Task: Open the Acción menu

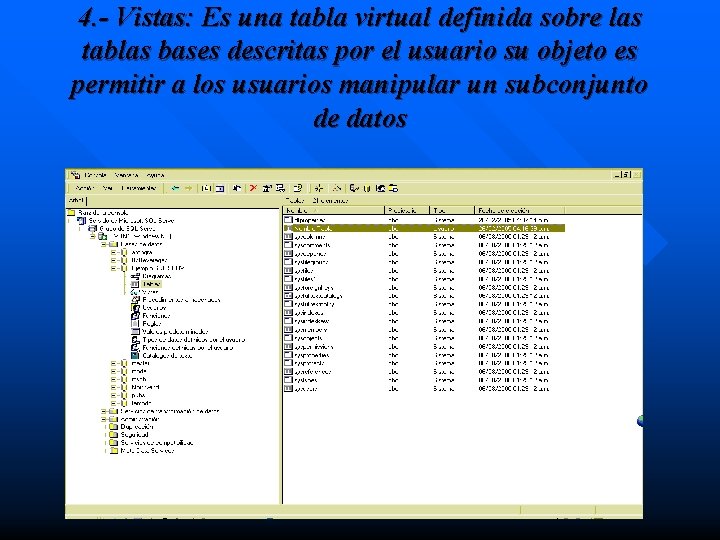Action: pyautogui.click(x=84, y=188)
